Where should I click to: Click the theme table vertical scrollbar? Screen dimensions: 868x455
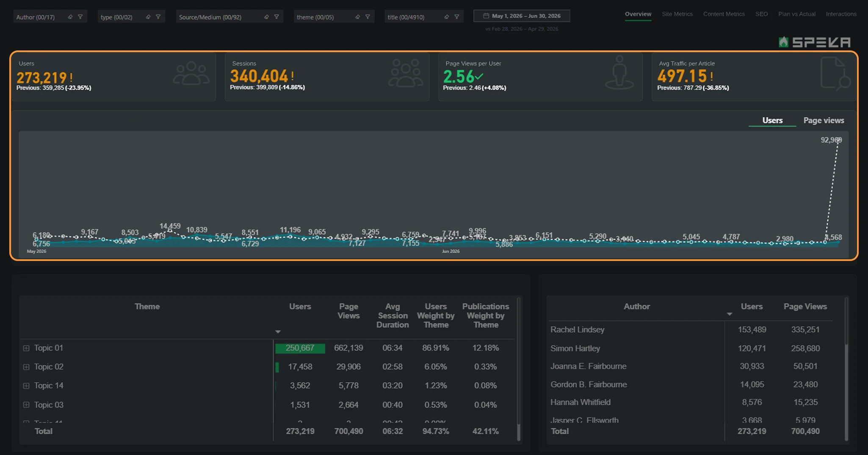tap(519, 369)
